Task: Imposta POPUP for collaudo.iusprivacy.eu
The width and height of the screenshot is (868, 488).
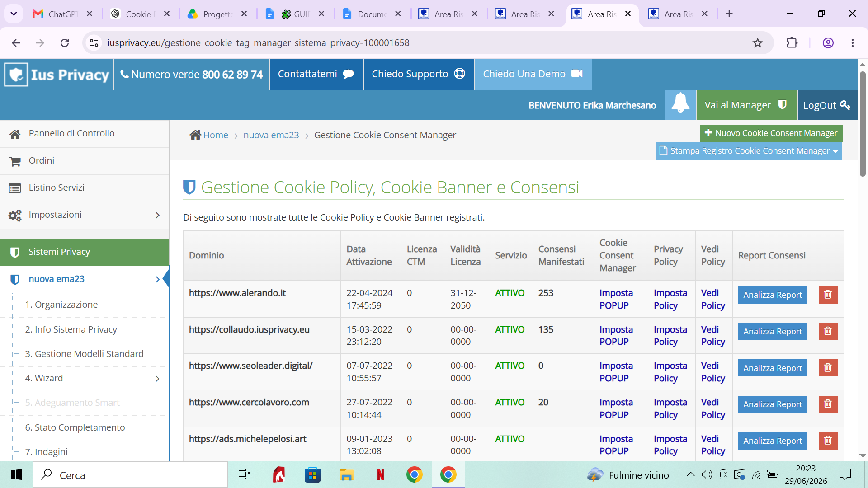Action: pyautogui.click(x=616, y=336)
